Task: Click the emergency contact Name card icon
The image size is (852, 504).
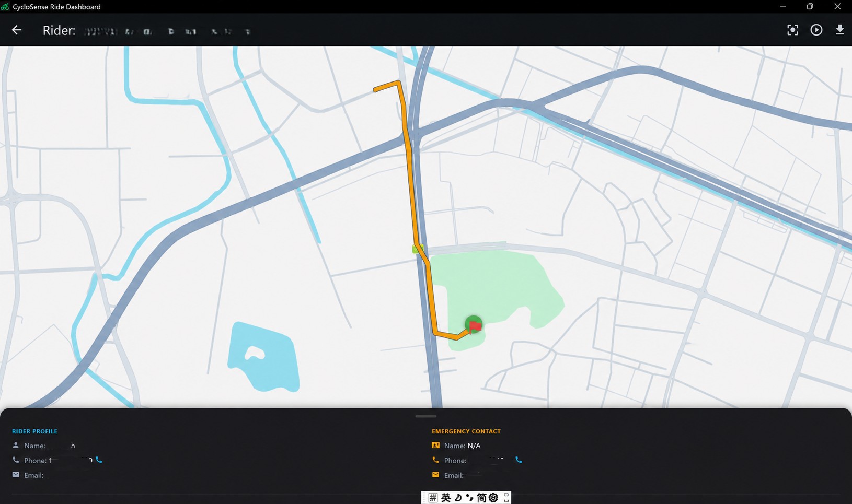Action: pyautogui.click(x=435, y=446)
